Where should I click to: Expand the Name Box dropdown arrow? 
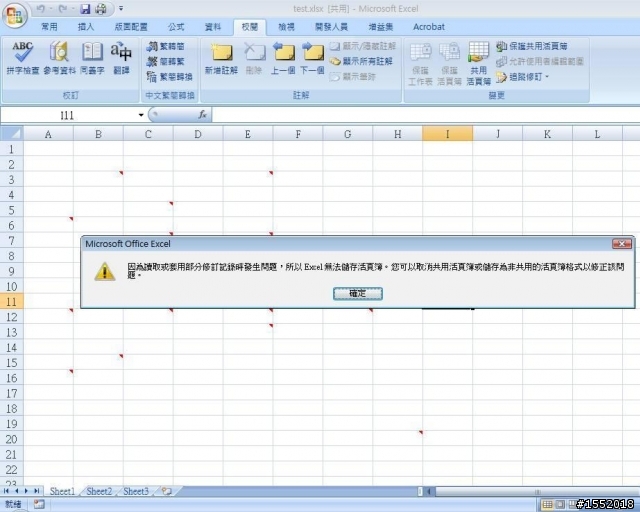point(141,116)
